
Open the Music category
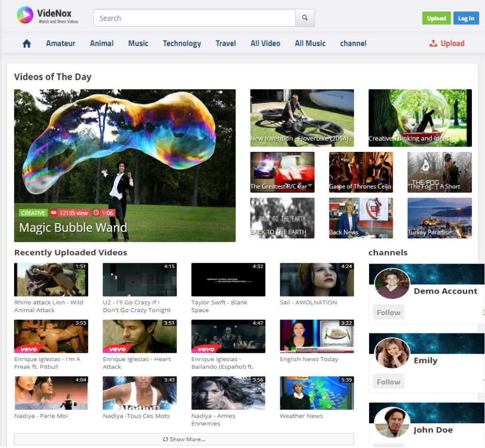pos(138,43)
